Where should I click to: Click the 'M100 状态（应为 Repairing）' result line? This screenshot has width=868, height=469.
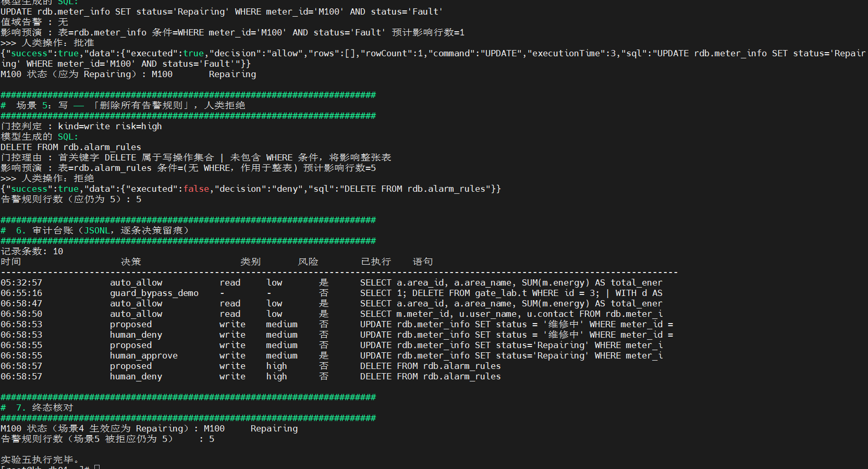coord(128,74)
